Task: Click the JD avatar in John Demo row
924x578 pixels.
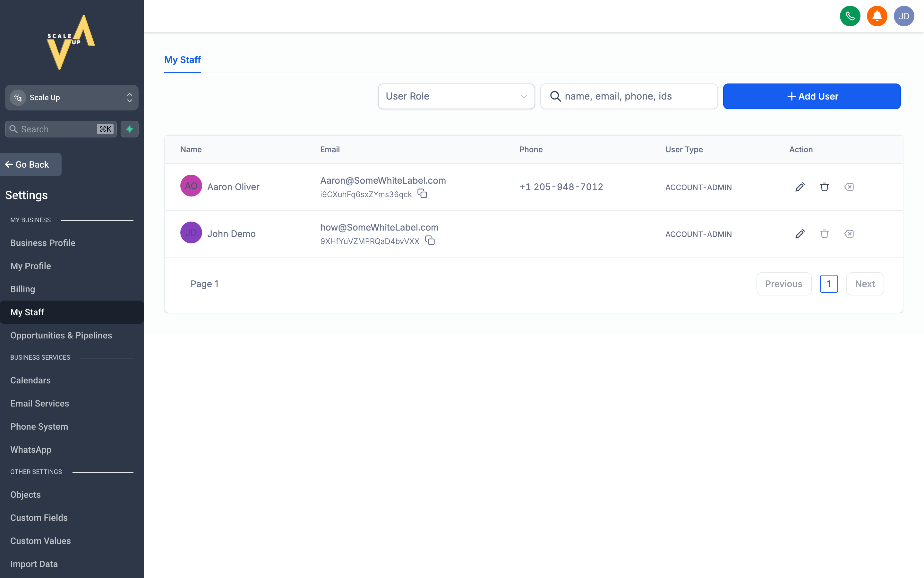Action: tap(191, 232)
